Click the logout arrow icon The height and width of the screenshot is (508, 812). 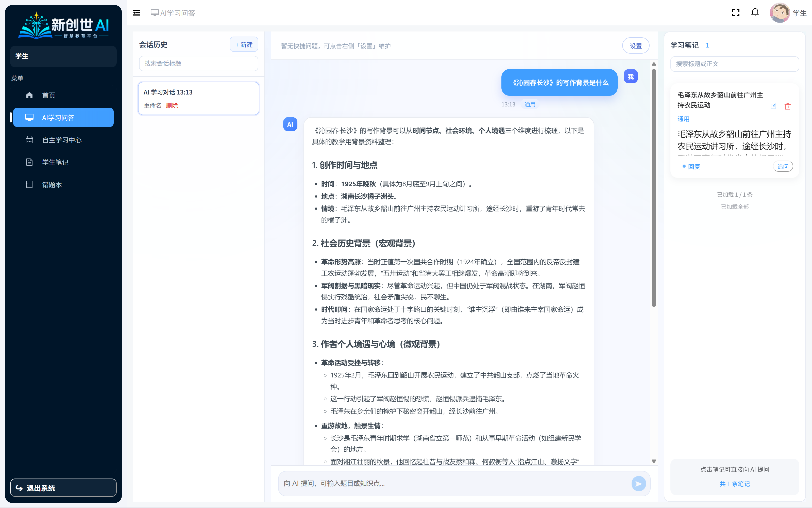[19, 488]
